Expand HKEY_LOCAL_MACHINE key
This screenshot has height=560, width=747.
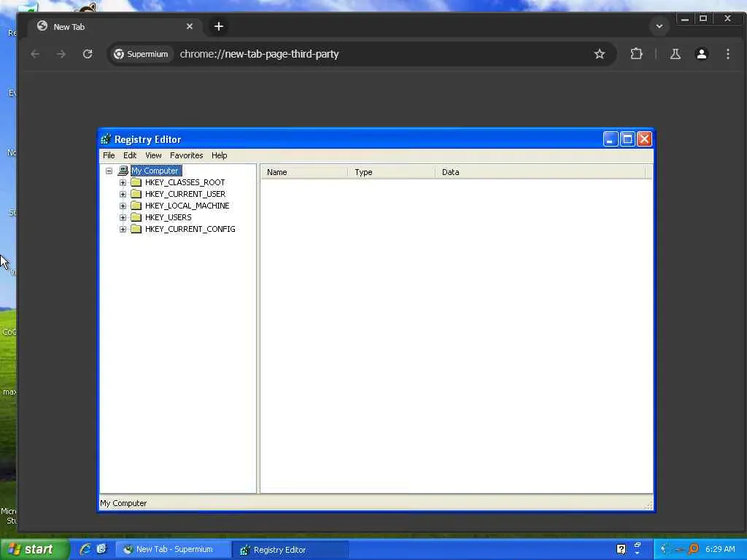pos(123,206)
